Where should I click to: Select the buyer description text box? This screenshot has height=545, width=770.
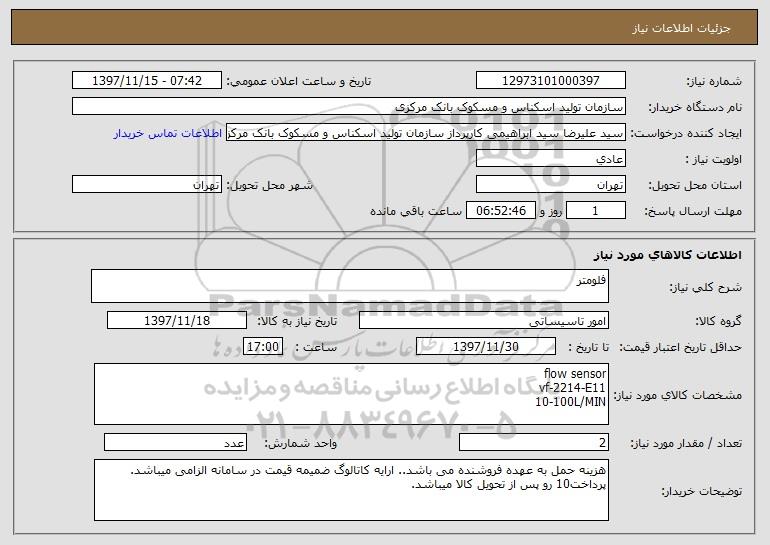pos(351,490)
